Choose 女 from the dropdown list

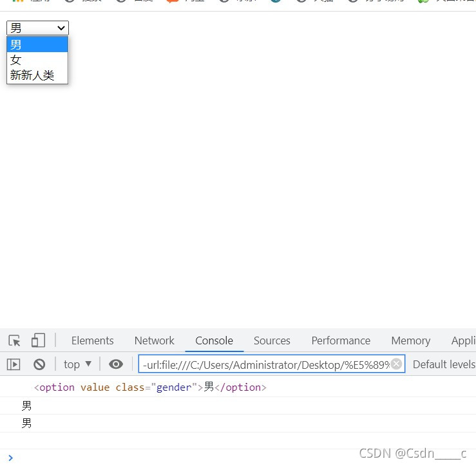coord(37,60)
